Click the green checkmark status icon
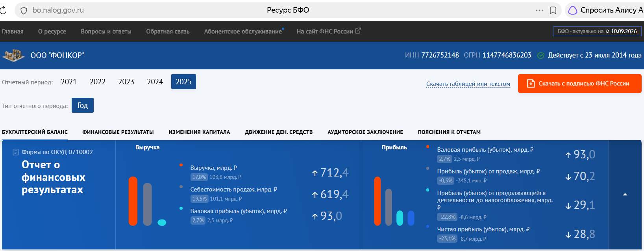Screen dimensions: 644x251 click(541, 56)
